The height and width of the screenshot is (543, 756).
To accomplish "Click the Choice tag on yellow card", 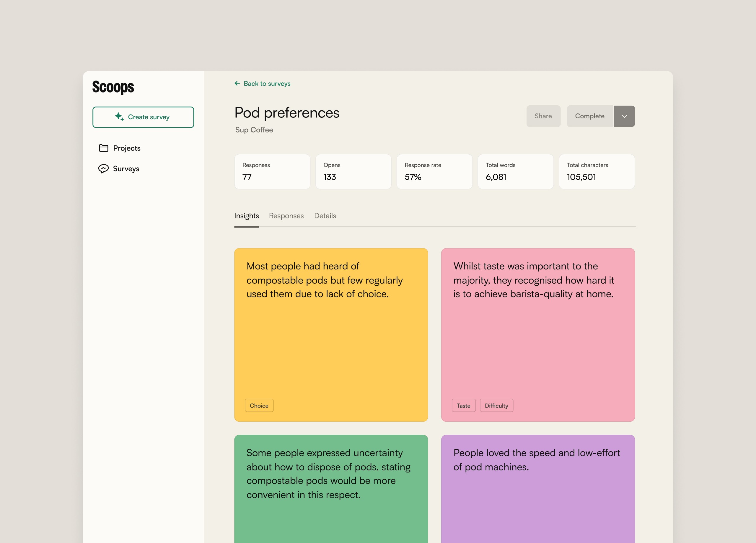I will pyautogui.click(x=259, y=405).
